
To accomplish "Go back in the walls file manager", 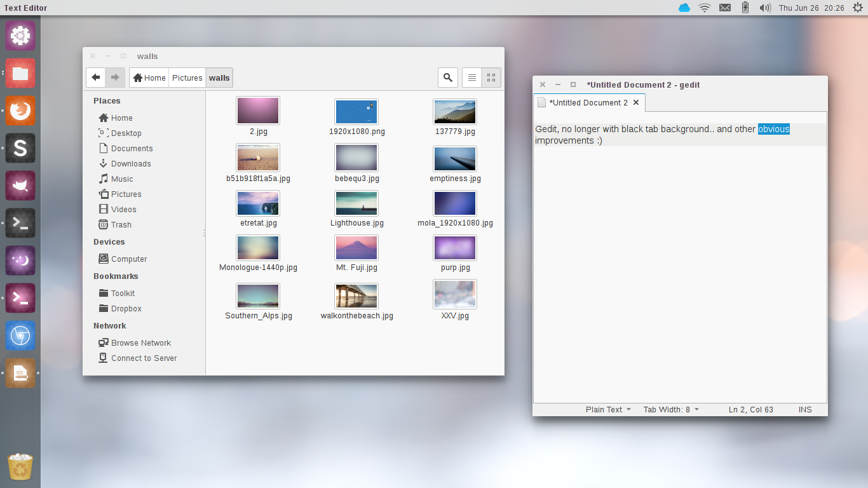I will [96, 78].
